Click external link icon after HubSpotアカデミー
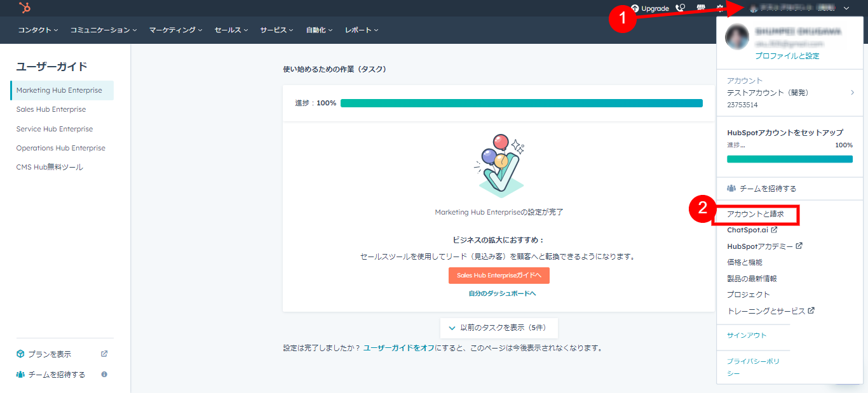The image size is (868, 393). click(x=799, y=246)
